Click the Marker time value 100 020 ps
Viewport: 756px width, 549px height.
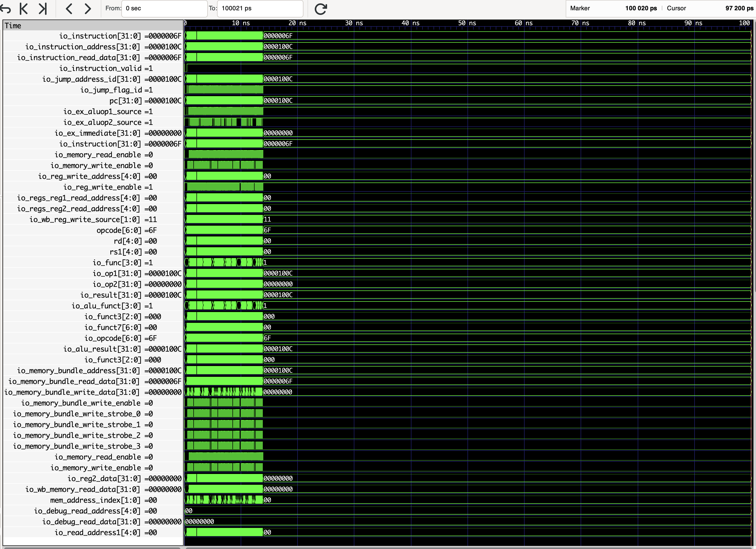641,8
